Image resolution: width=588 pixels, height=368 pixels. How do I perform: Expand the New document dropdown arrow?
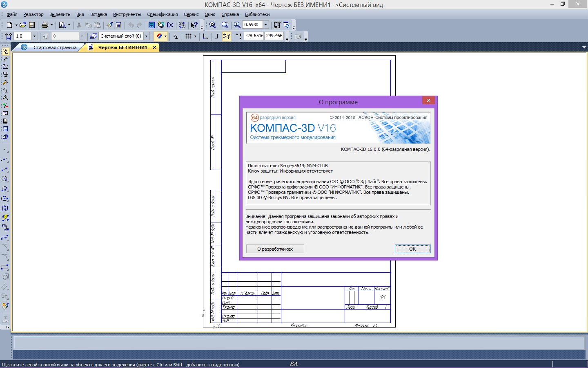pyautogui.click(x=16, y=25)
